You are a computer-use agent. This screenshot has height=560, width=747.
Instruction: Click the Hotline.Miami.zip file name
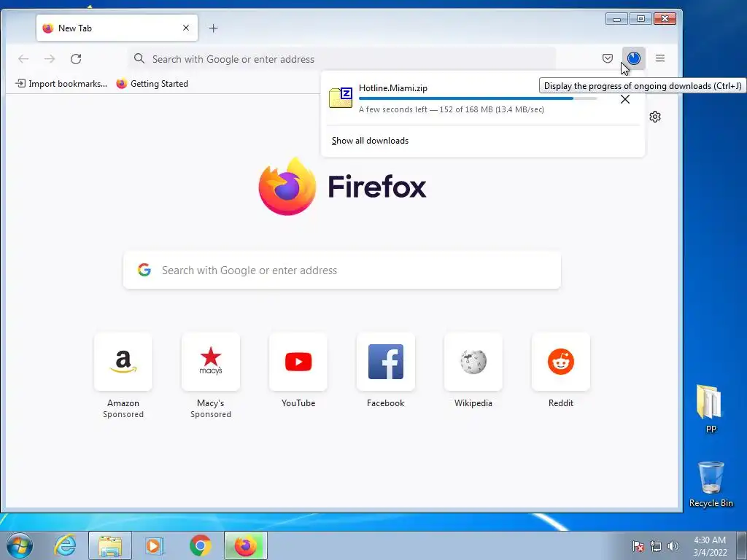[393, 88]
